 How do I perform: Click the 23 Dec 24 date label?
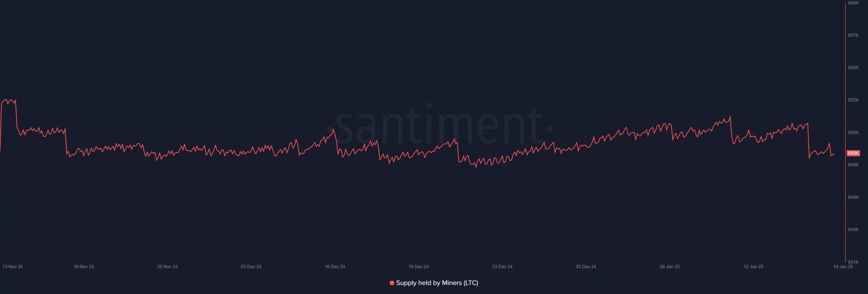(502, 267)
